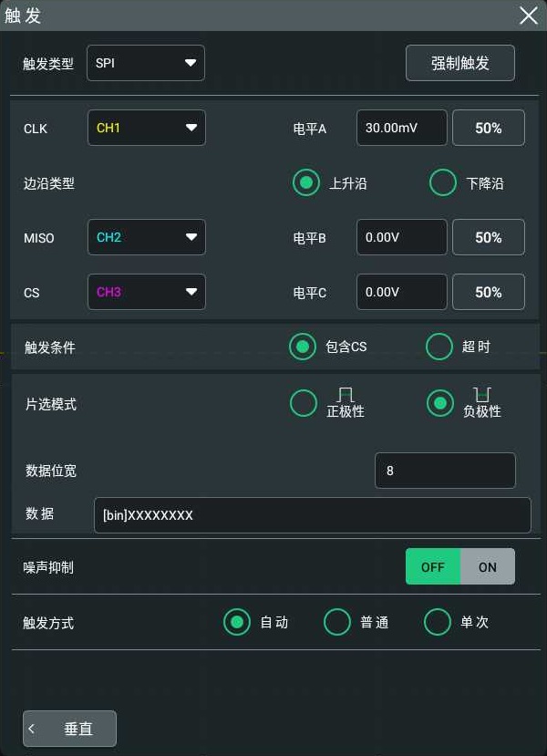
Task: Select the negative polarity pulse icon
Action: pos(482,395)
